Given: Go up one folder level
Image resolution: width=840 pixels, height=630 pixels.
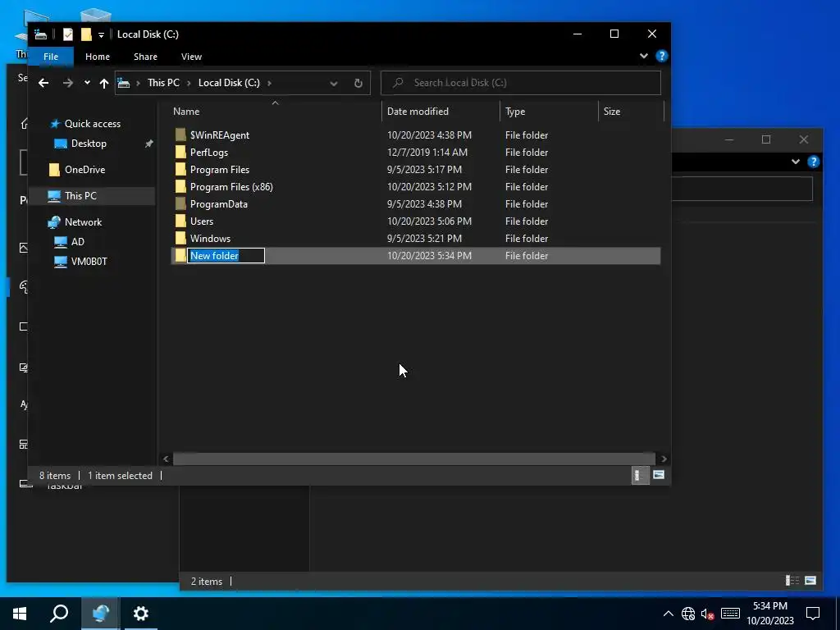Looking at the screenshot, I should [x=104, y=83].
